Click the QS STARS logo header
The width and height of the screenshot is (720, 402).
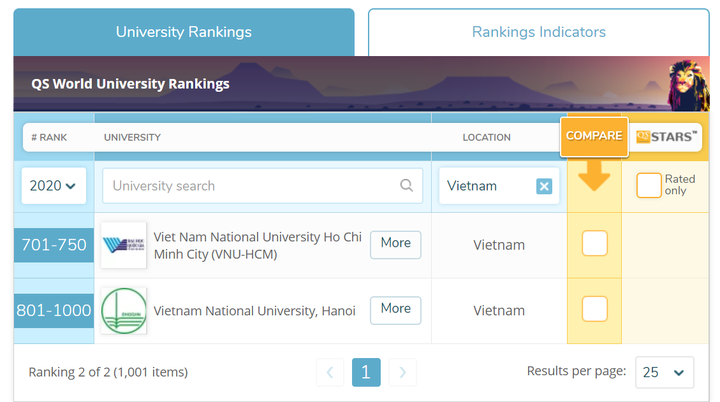click(x=666, y=136)
